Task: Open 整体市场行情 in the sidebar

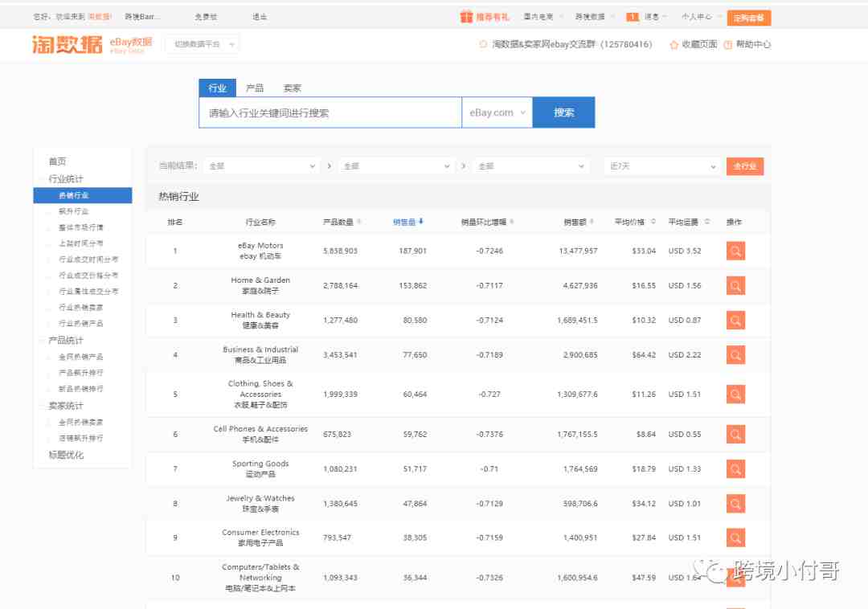Action: click(81, 227)
